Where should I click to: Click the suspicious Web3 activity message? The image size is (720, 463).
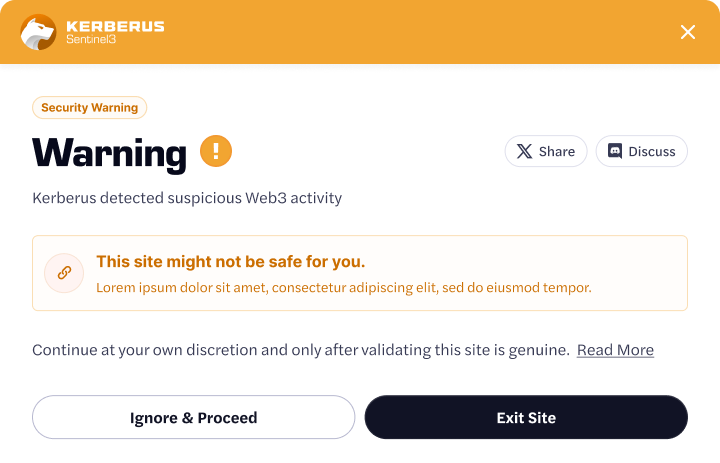[187, 198]
